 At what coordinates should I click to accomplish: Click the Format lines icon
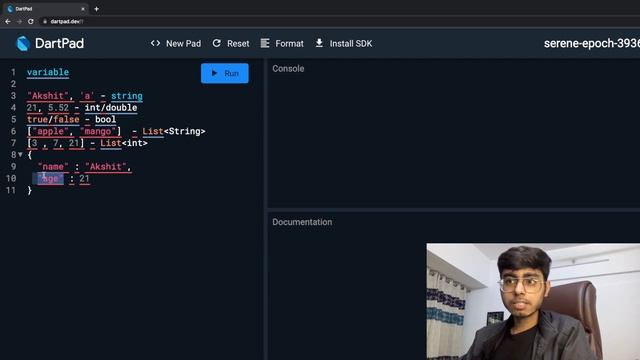click(265, 43)
